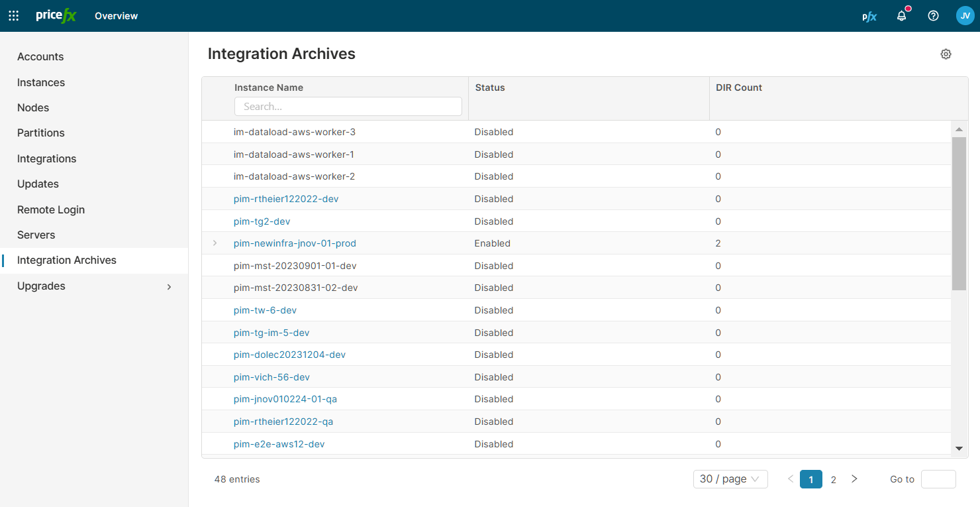
Task: Open the Pfx shortcut icon in header
Action: [869, 16]
